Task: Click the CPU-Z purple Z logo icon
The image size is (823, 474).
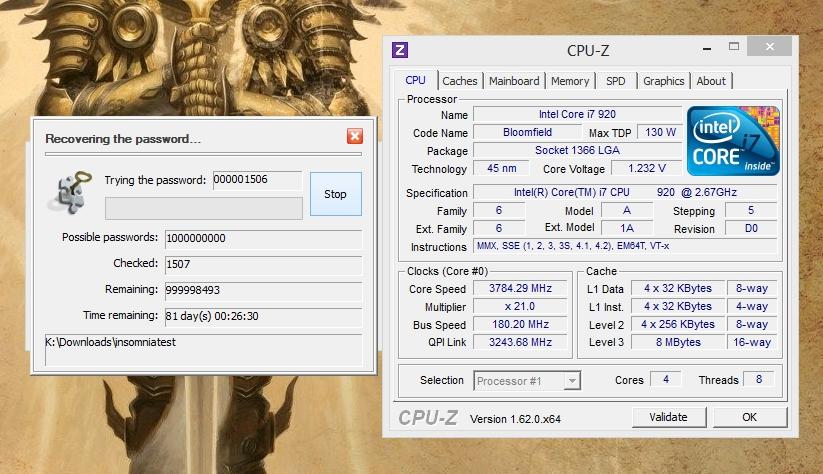Action: click(400, 50)
